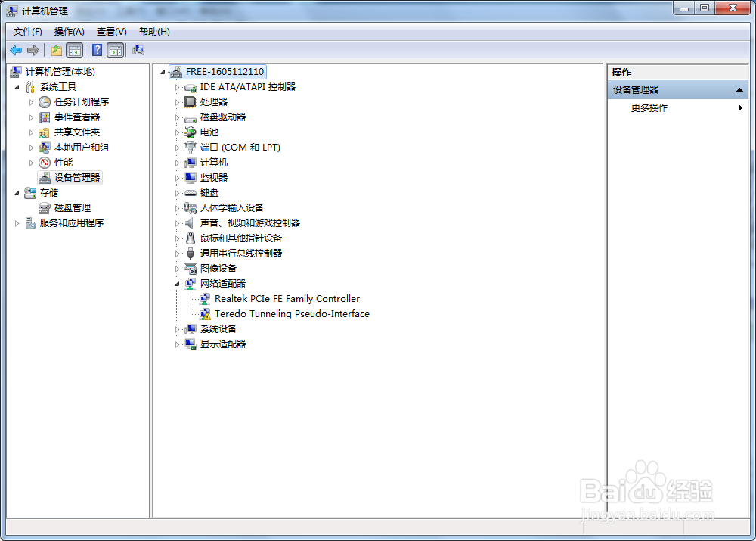Click the 键盘 keyboard icon
This screenshot has height=541, width=756.
tap(191, 193)
